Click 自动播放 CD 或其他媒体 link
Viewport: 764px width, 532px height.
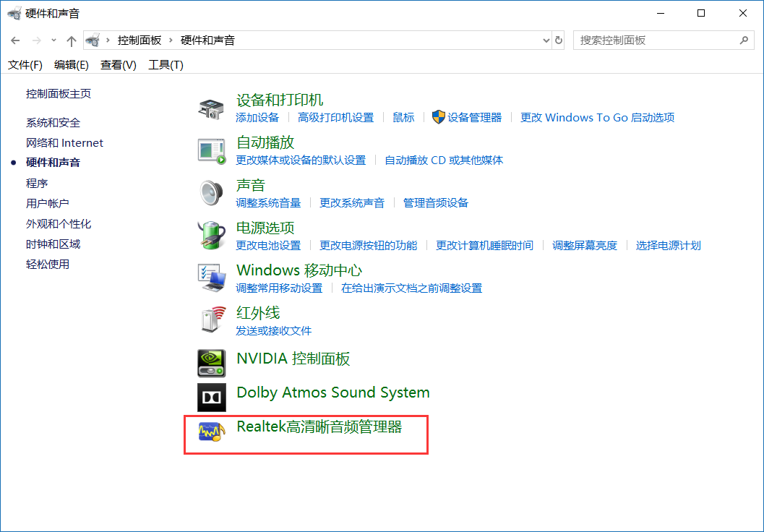[x=444, y=160]
